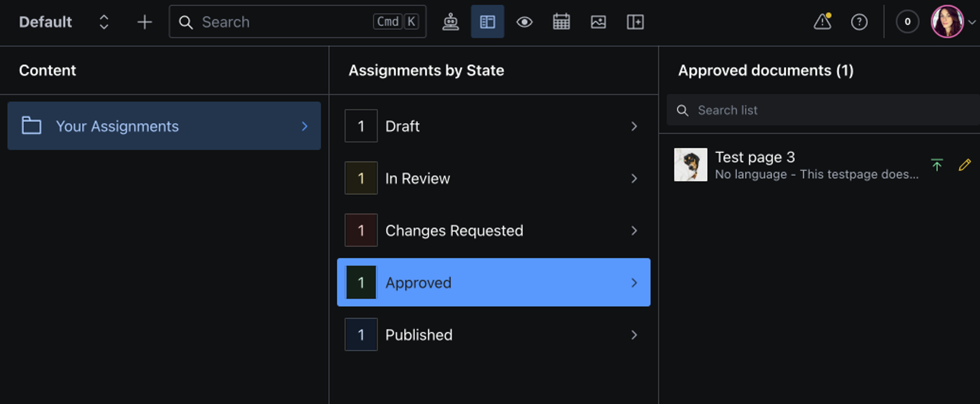Select the Draft state item
The image size is (980, 404).
tap(493, 126)
